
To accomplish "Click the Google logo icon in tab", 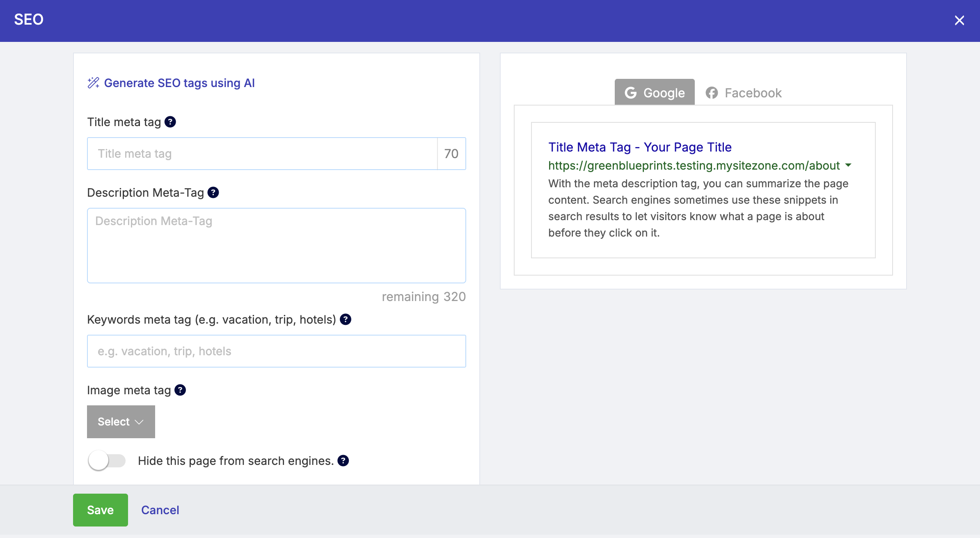I will tap(631, 93).
